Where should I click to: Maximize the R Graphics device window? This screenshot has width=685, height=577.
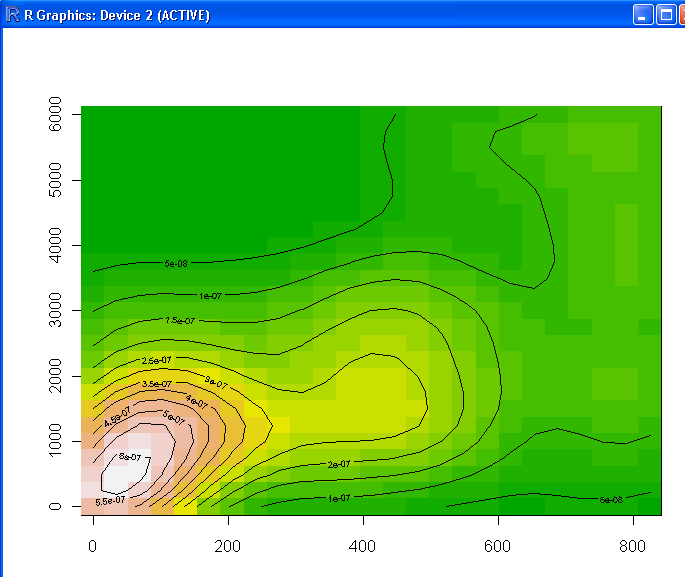tap(664, 15)
